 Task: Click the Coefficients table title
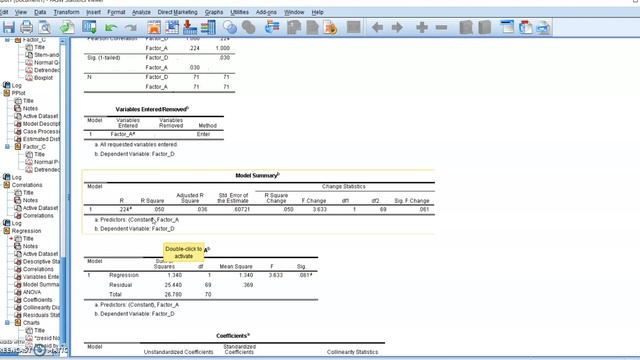tap(233, 336)
